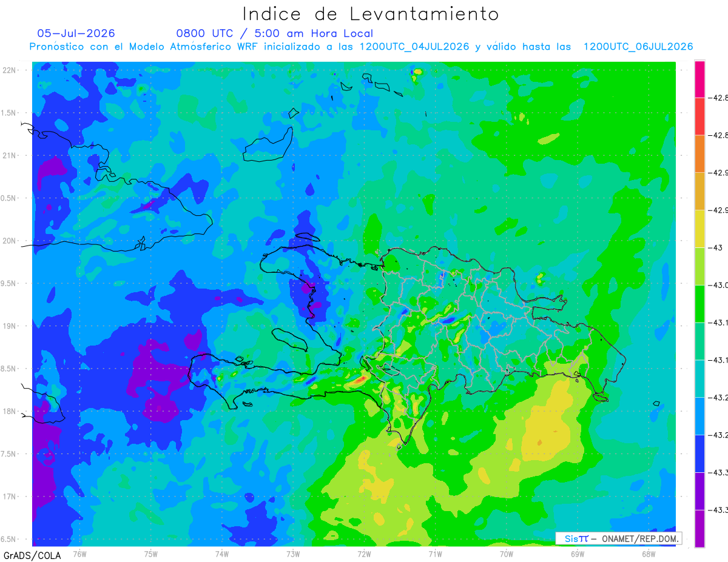
Task: Click the '75W' longitude axis label
Action: (x=150, y=554)
